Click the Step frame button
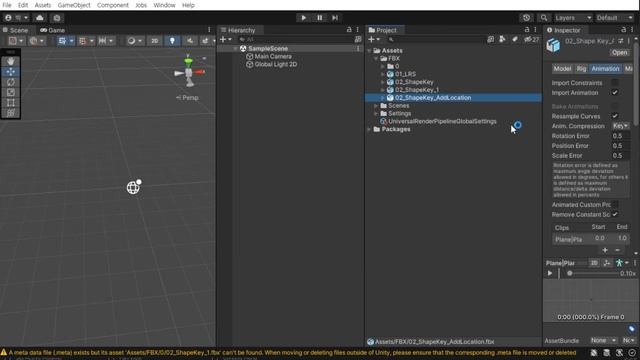The image size is (640, 360). tap(335, 18)
